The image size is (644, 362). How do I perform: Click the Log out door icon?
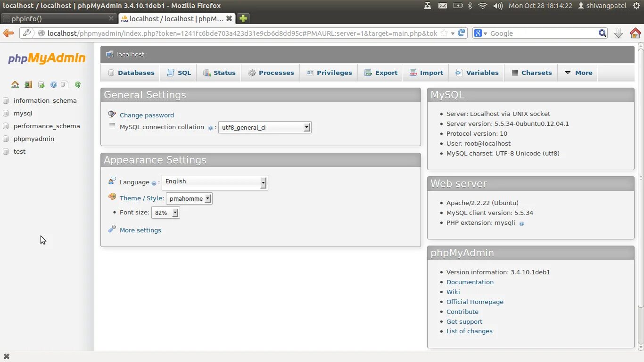28,85
